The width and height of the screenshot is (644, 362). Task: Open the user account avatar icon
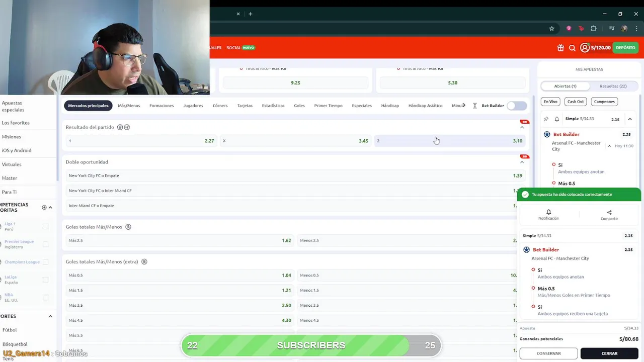tap(585, 48)
